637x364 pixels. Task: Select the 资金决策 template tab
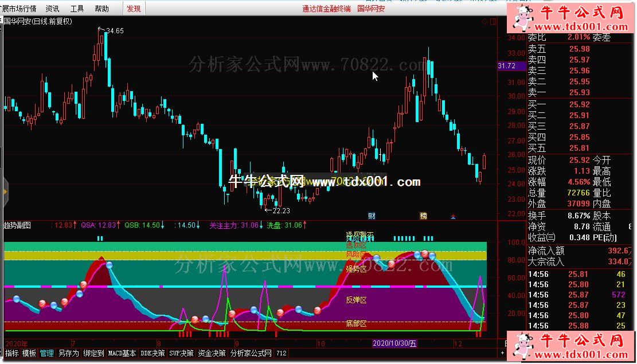point(212,354)
